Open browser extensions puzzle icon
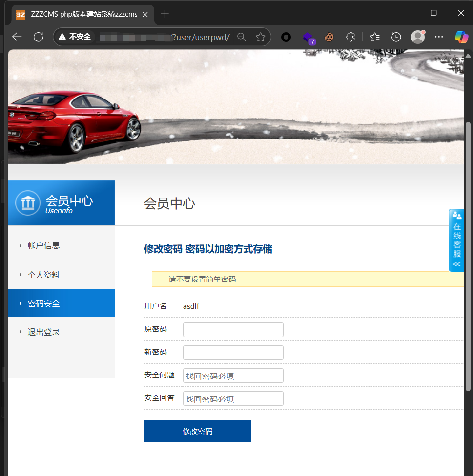The image size is (473, 476). [x=350, y=37]
